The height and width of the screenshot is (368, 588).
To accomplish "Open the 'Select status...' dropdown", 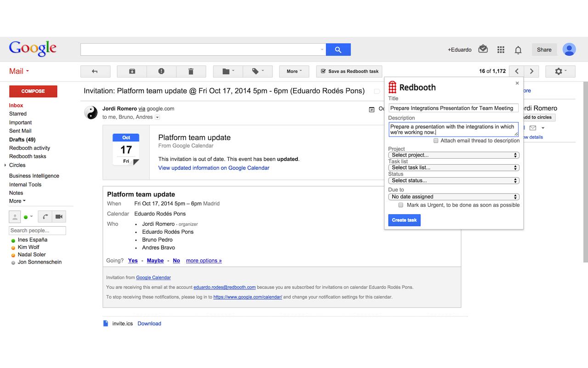I will click(x=453, y=180).
